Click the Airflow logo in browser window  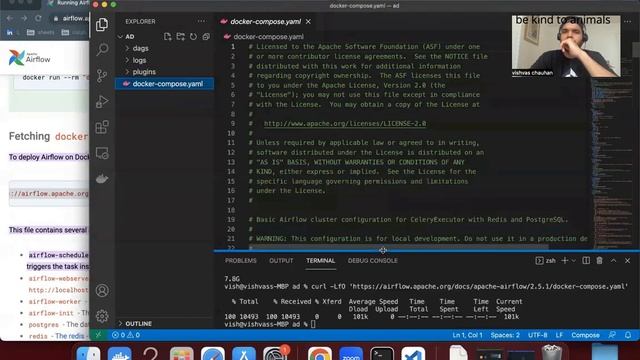(x=29, y=58)
